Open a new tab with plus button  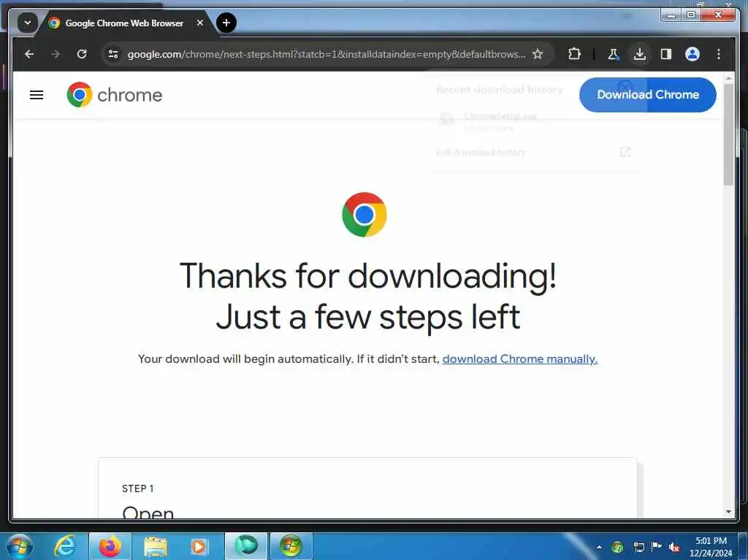click(x=226, y=23)
